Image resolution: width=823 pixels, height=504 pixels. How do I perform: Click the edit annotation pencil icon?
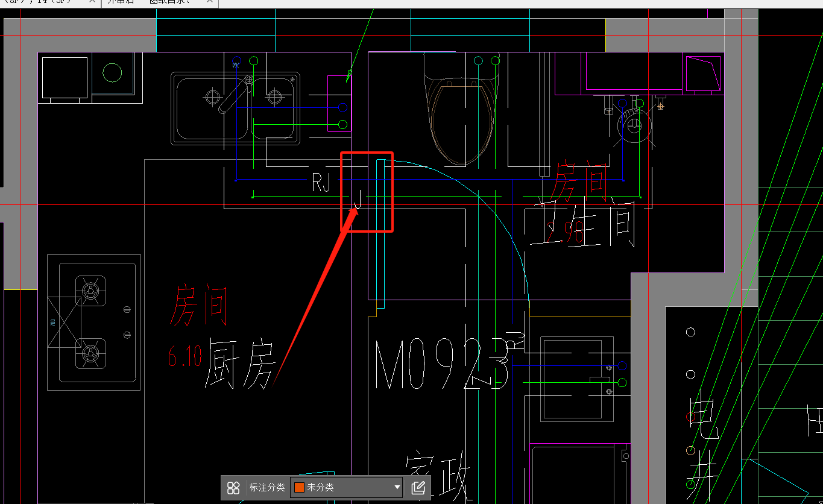[418, 488]
